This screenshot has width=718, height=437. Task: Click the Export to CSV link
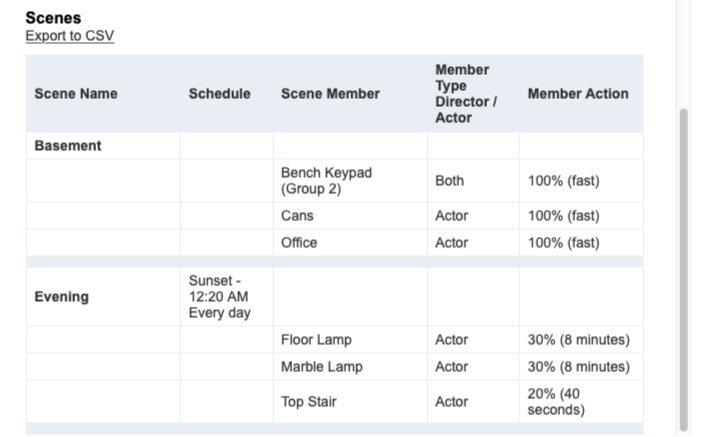click(x=70, y=36)
